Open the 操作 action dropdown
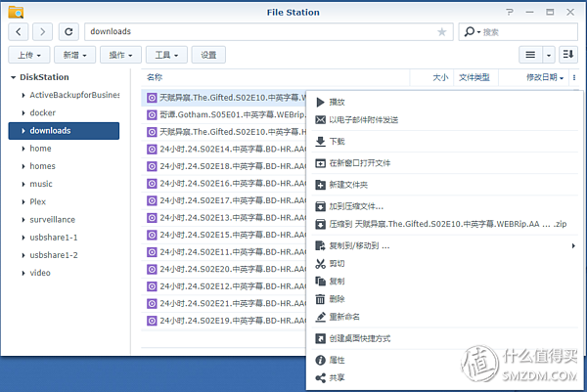The height and width of the screenshot is (392, 587). [120, 55]
